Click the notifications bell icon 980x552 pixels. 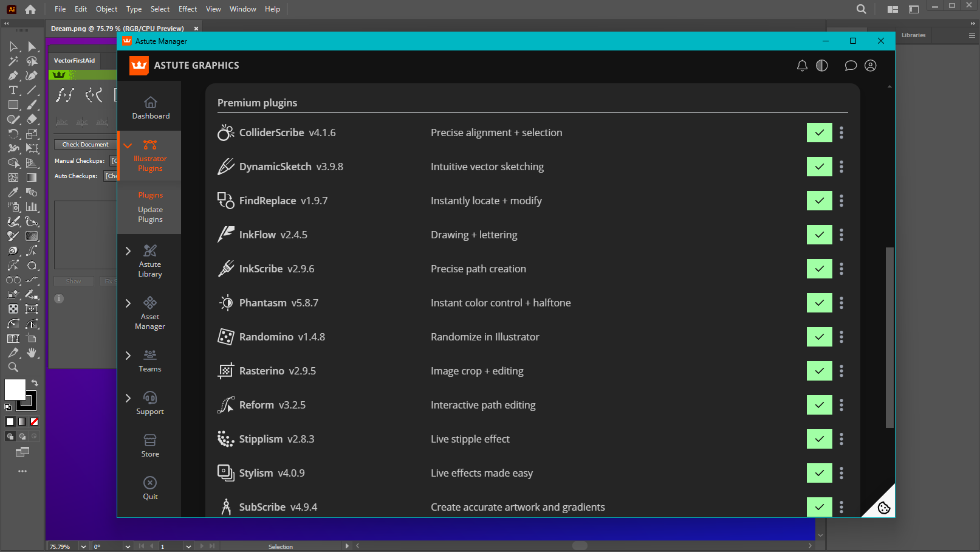(802, 66)
